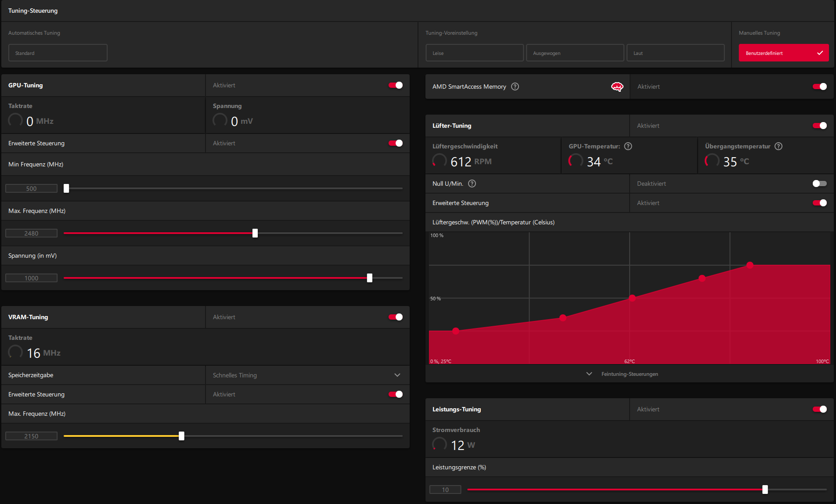
Task: Toggle Leistungs-Tuning switch
Action: click(x=820, y=409)
